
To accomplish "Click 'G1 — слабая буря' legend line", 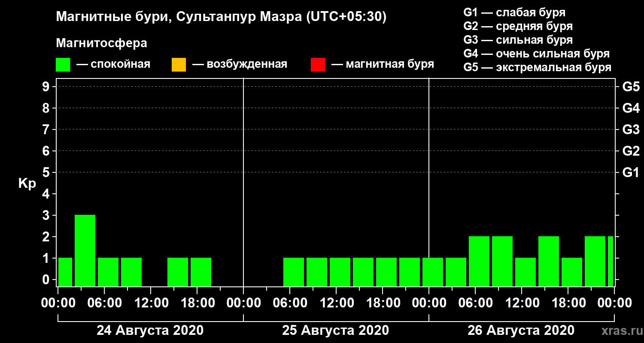I will click(x=514, y=12).
